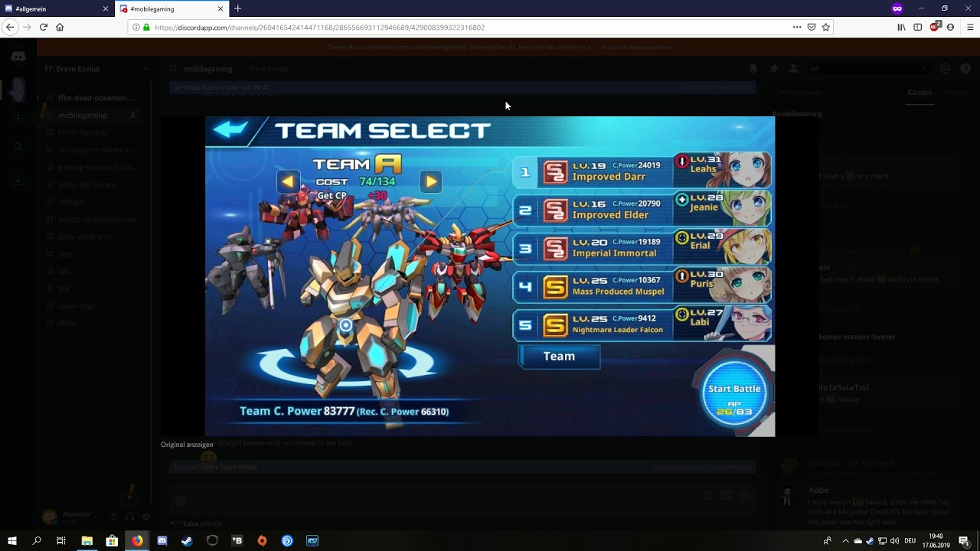
Task: Open the RSI launcher from the taskbar
Action: [x=312, y=541]
